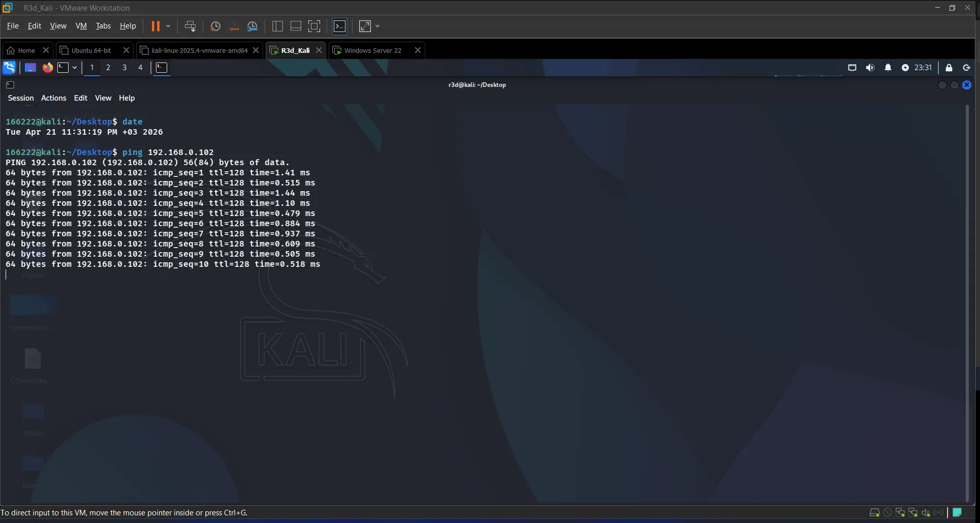
Task: Open the terminal Edit menu
Action: 81,98
